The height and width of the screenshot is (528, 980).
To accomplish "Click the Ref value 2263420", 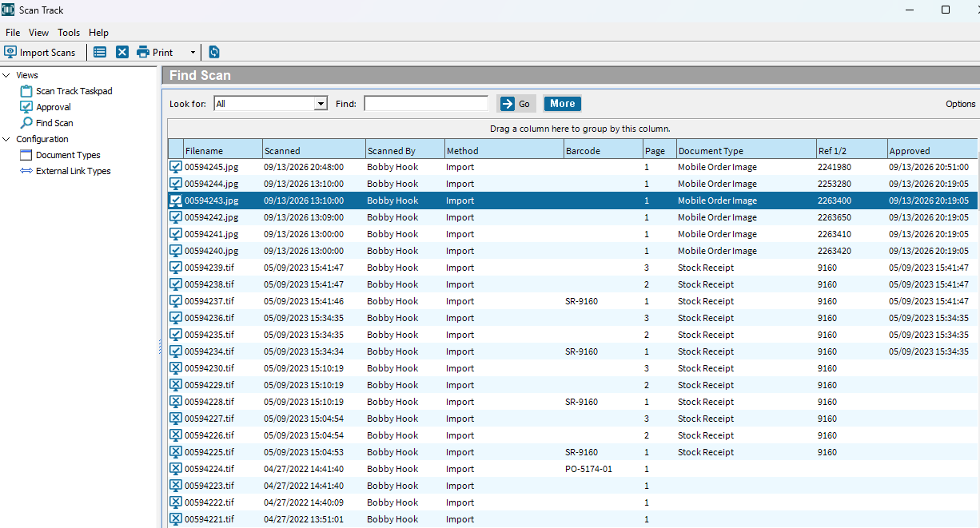I will (x=835, y=251).
